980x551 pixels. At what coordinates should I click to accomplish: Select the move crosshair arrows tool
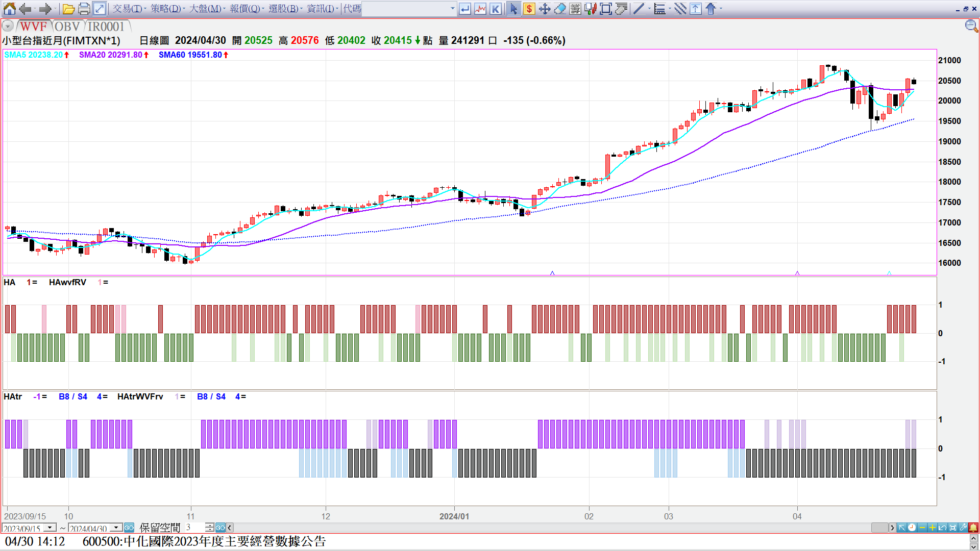point(545,9)
